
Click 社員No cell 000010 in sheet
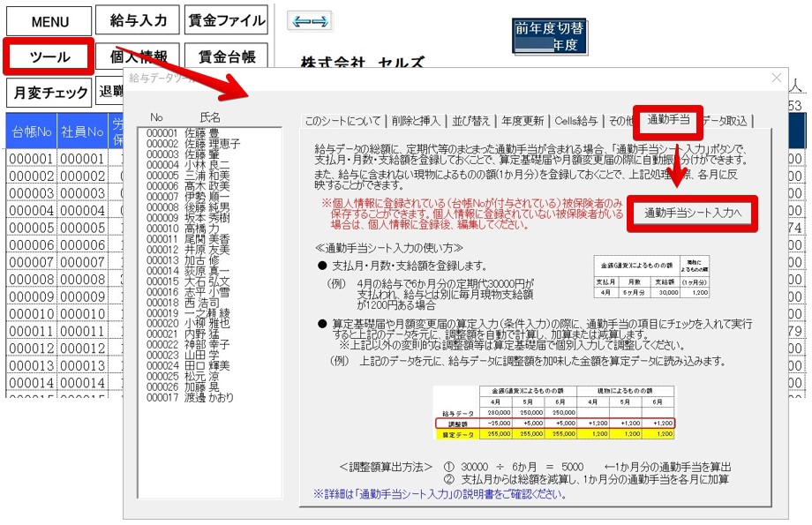pyautogui.click(x=82, y=314)
